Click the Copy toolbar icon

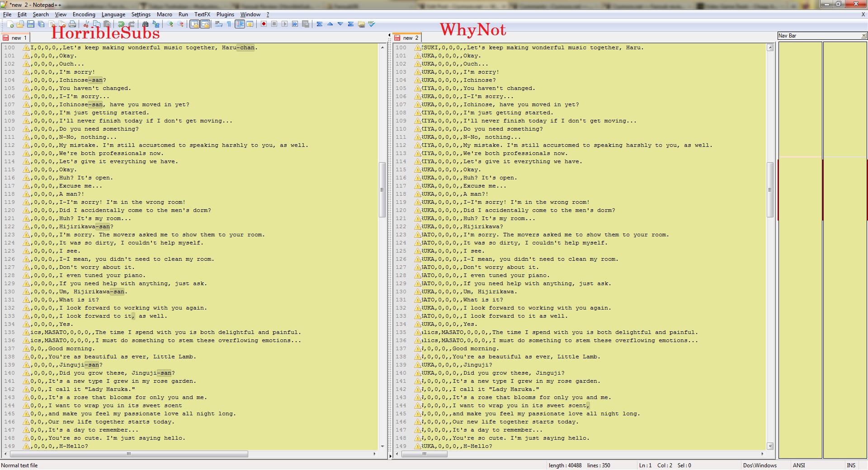(x=96, y=24)
